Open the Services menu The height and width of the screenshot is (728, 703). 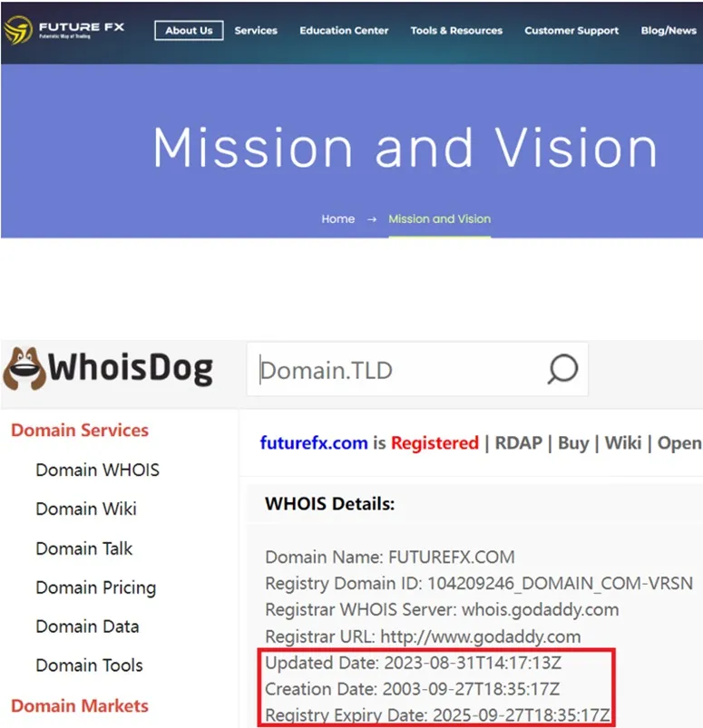pyautogui.click(x=256, y=31)
